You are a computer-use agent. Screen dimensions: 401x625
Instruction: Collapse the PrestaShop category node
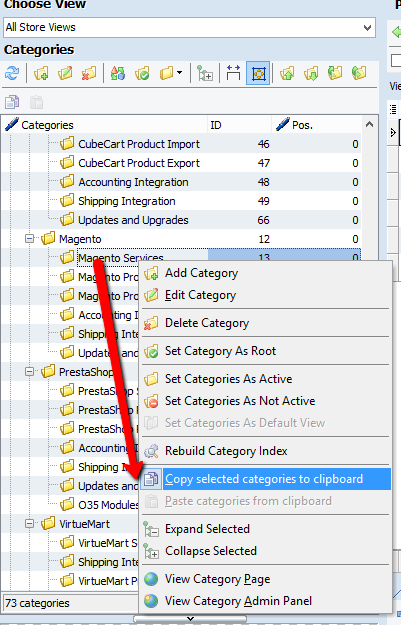coord(29,371)
